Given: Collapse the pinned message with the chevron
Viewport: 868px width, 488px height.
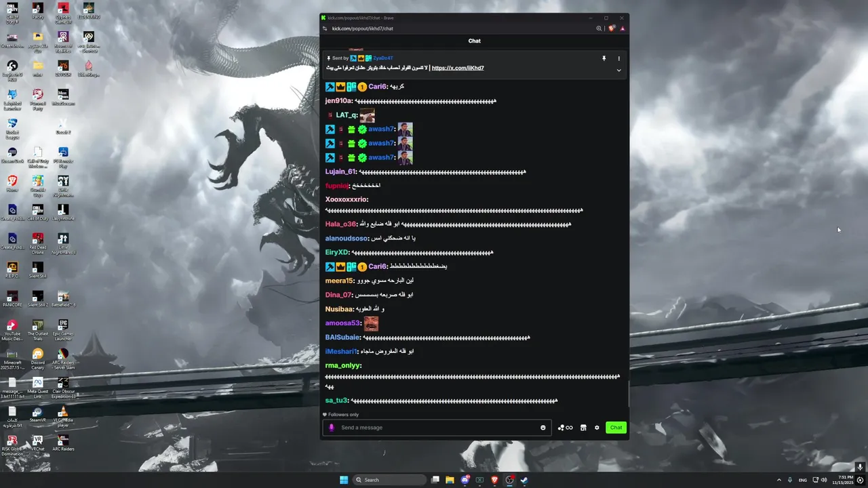Looking at the screenshot, I should tap(618, 70).
